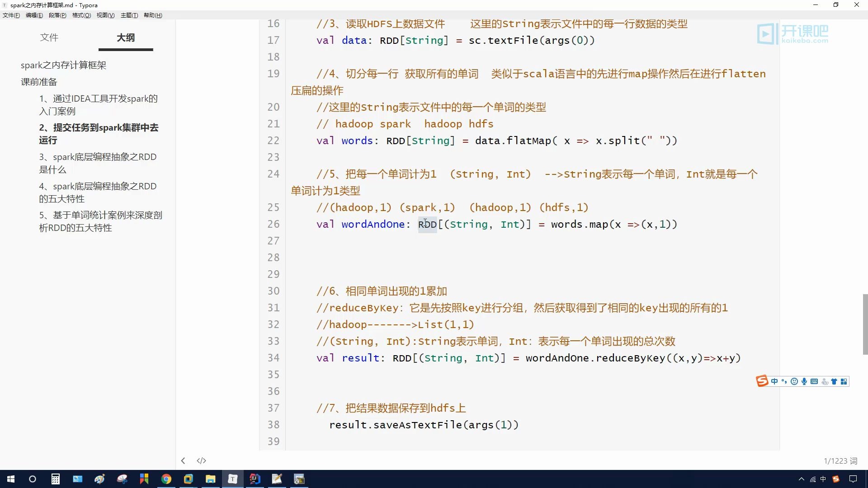868x488 pixels.
Task: Open the Action Center notifications
Action: click(853, 479)
